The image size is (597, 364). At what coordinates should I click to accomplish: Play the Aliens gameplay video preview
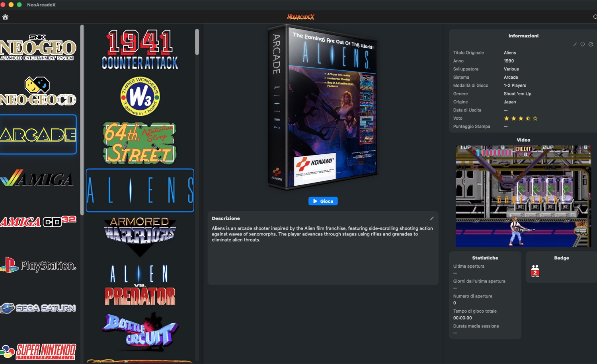pyautogui.click(x=523, y=196)
